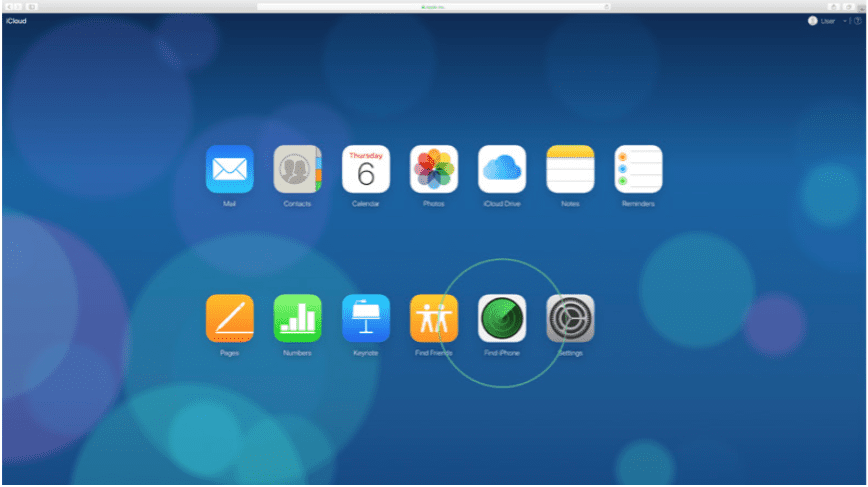This screenshot has height=487, width=868.
Task: Open the Reminders app
Action: (x=638, y=169)
